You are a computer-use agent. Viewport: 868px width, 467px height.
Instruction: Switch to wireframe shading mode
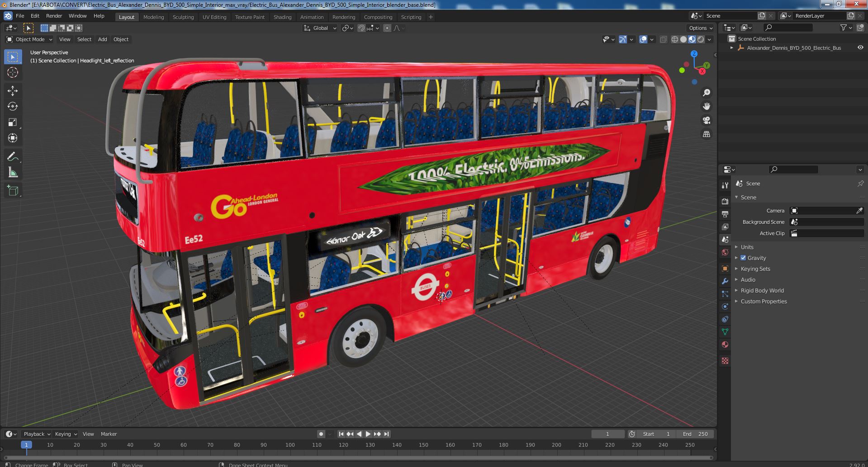(675, 39)
